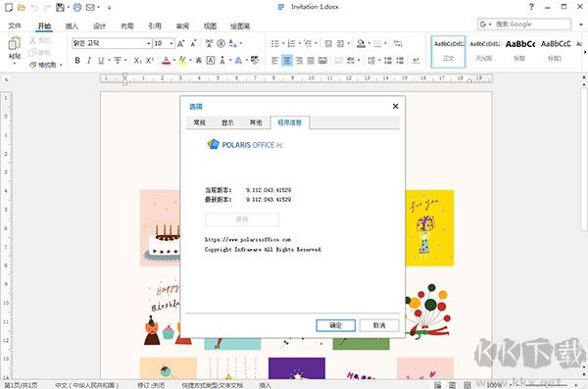Click the shading paint bucket icon
588x389 pixels.
[x=361, y=43]
